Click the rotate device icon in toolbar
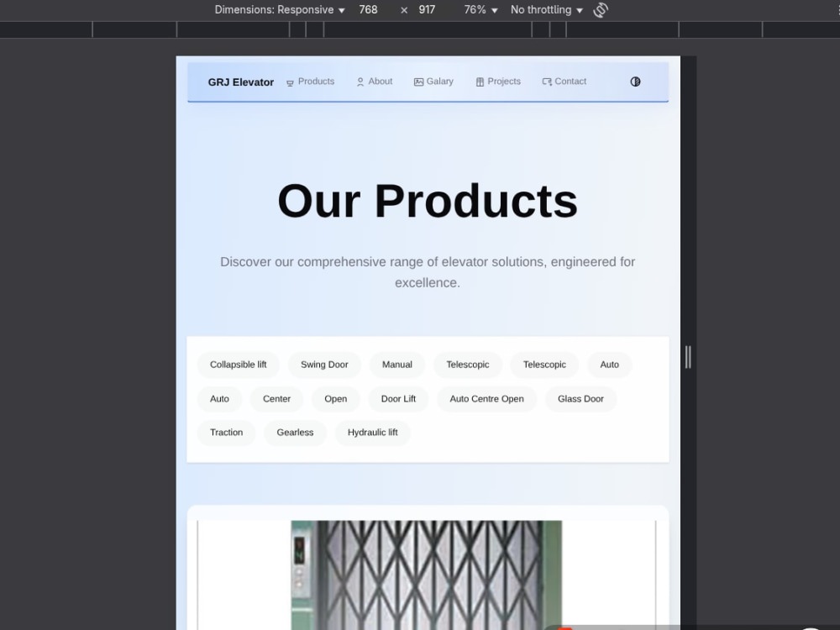840x630 pixels. 601,9
